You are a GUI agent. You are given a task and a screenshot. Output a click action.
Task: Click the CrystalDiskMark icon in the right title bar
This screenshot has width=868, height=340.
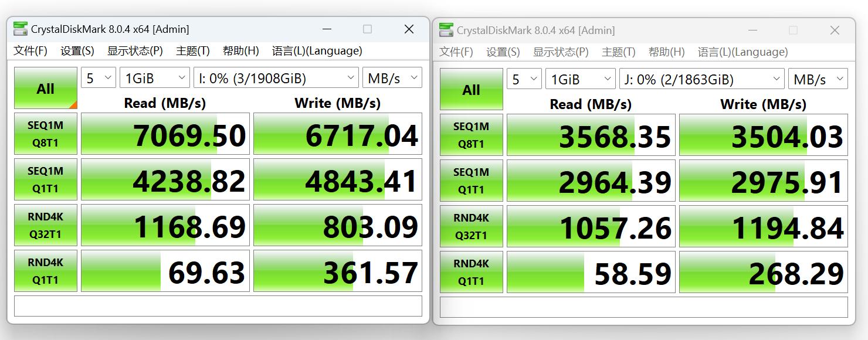(447, 28)
